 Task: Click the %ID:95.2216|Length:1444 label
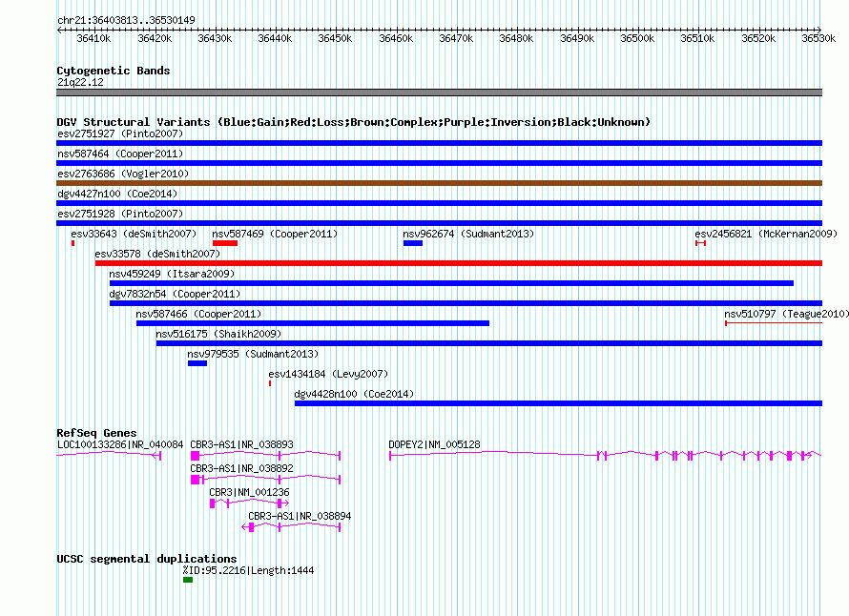(249, 570)
